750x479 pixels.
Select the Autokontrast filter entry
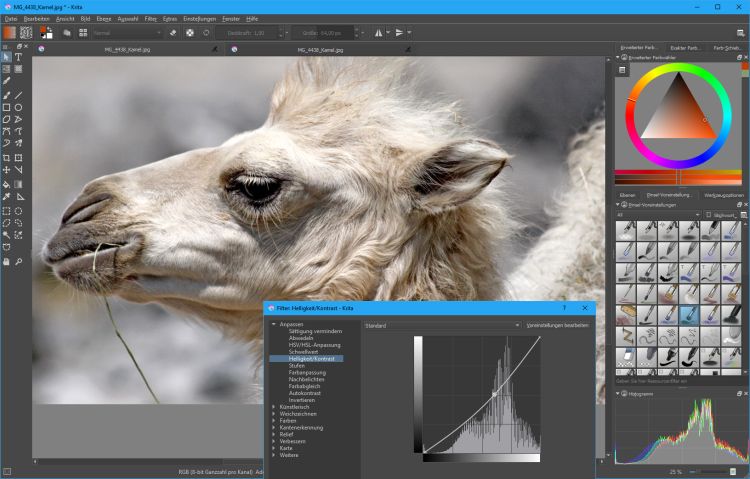[305, 393]
